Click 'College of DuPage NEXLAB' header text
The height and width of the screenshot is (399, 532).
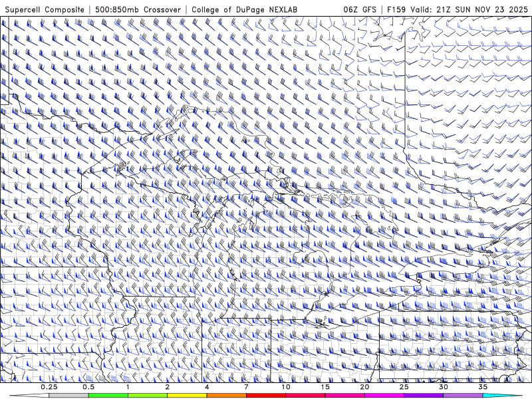coord(244,9)
